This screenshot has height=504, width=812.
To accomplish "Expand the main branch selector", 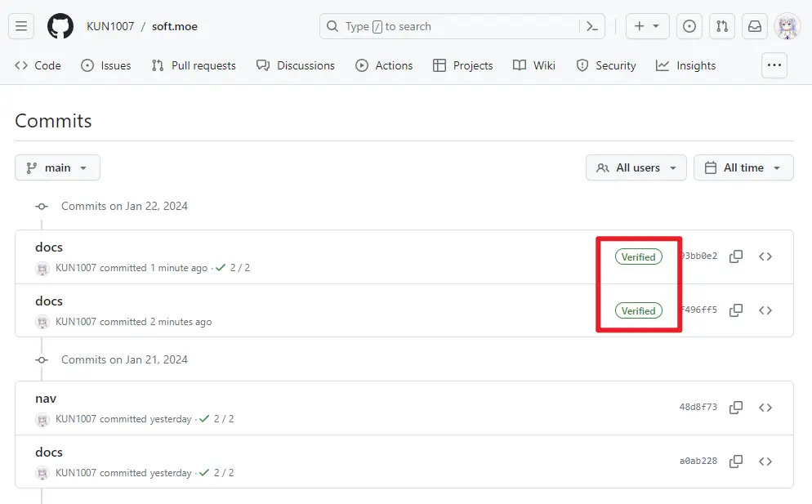I will tap(57, 167).
